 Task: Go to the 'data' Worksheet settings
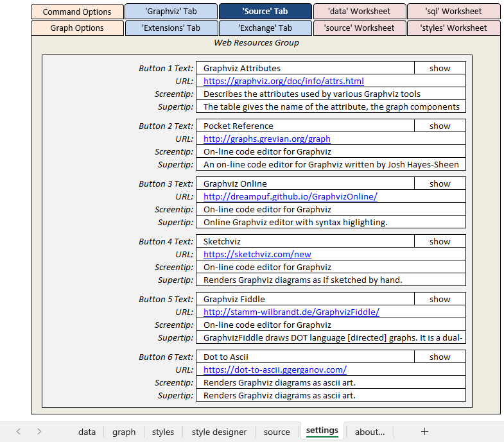tap(360, 12)
